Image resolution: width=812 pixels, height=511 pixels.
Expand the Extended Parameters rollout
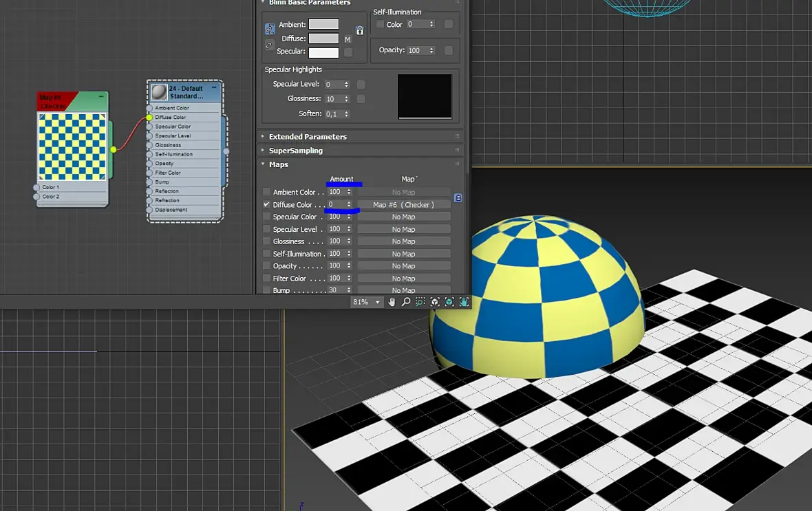point(308,137)
